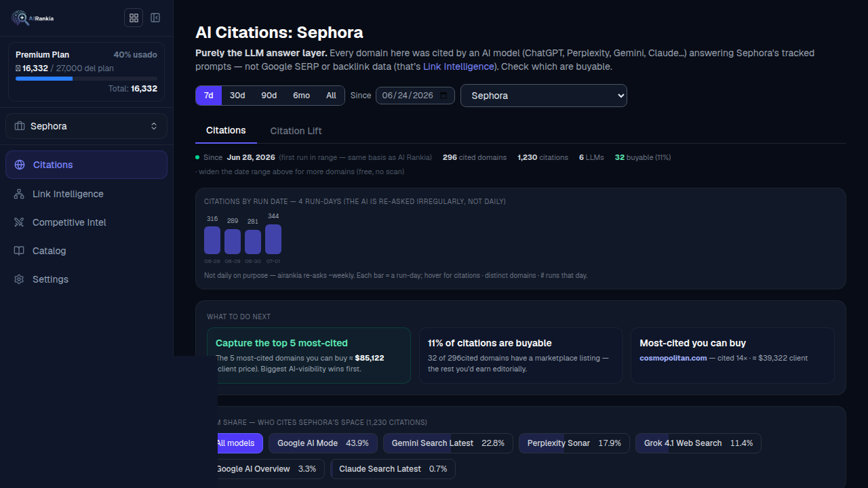Click the Catalog book icon
The width and height of the screenshot is (868, 488).
(x=19, y=251)
